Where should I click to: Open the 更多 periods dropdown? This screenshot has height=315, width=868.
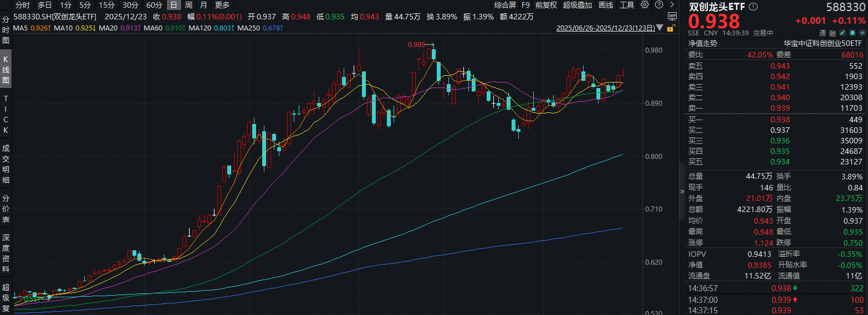(x=222, y=5)
